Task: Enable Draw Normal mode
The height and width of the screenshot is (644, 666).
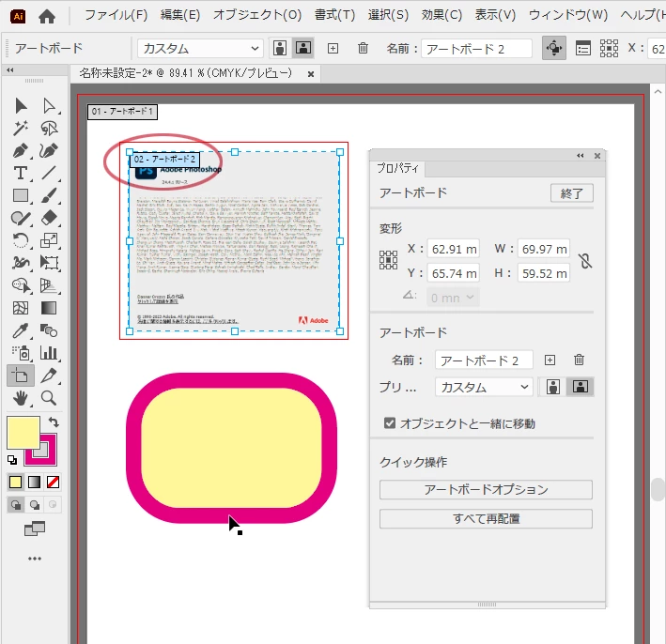Action: point(16,504)
